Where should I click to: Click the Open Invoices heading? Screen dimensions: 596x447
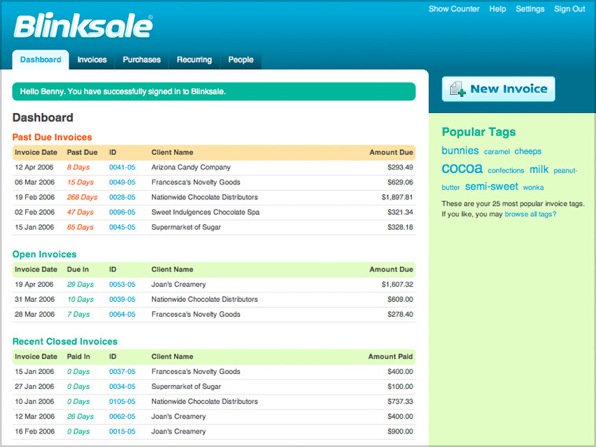point(44,254)
